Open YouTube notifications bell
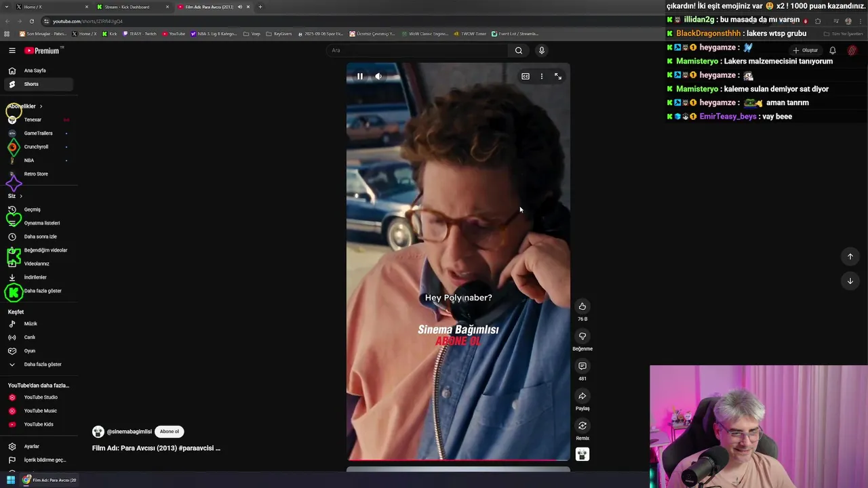 click(833, 50)
